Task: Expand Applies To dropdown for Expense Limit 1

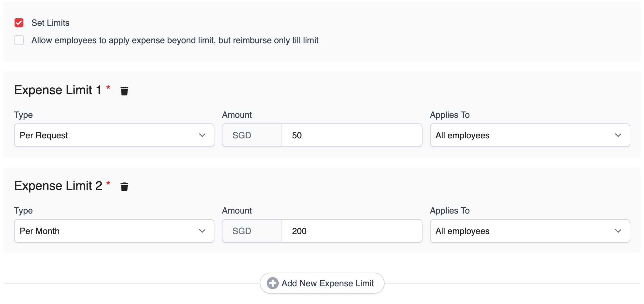Action: (x=530, y=136)
